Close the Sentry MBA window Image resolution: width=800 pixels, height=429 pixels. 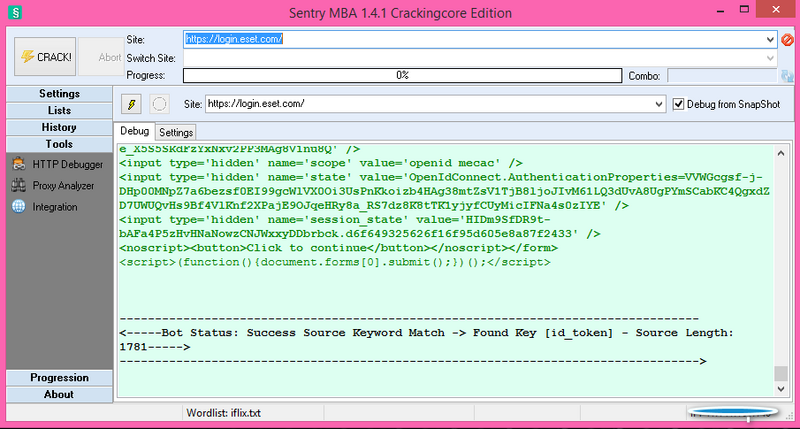click(x=776, y=10)
